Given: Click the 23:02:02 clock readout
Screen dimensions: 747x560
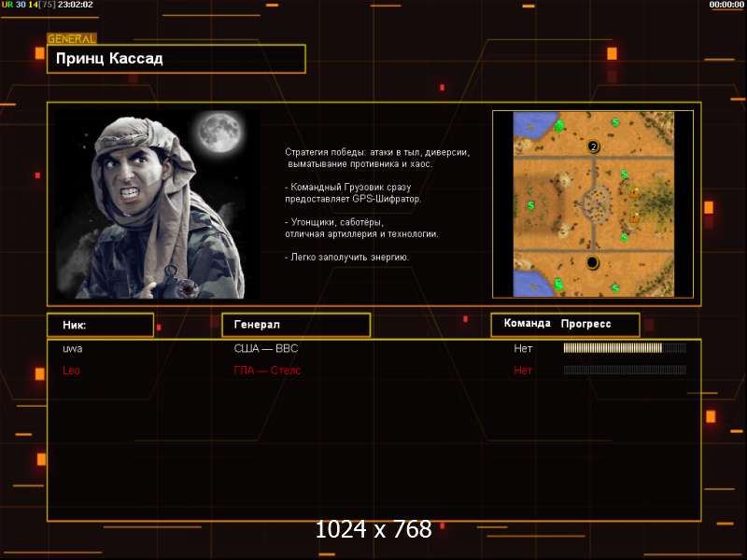Looking at the screenshot, I should [76, 5].
